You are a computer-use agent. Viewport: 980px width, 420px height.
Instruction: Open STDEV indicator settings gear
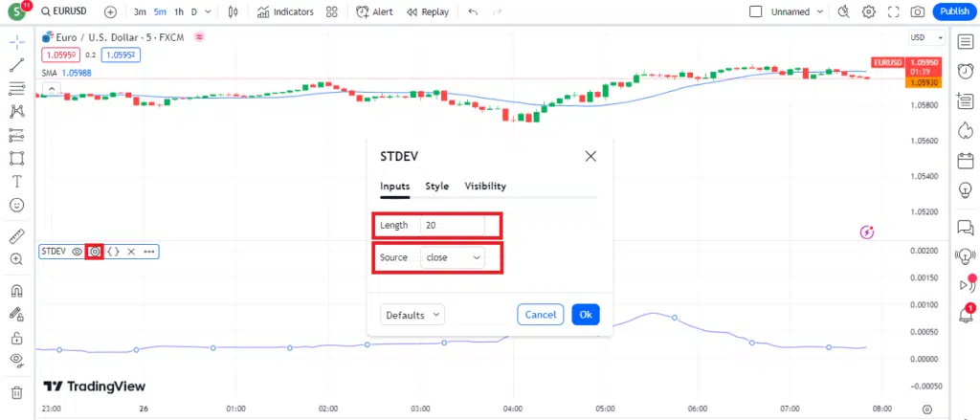click(95, 252)
